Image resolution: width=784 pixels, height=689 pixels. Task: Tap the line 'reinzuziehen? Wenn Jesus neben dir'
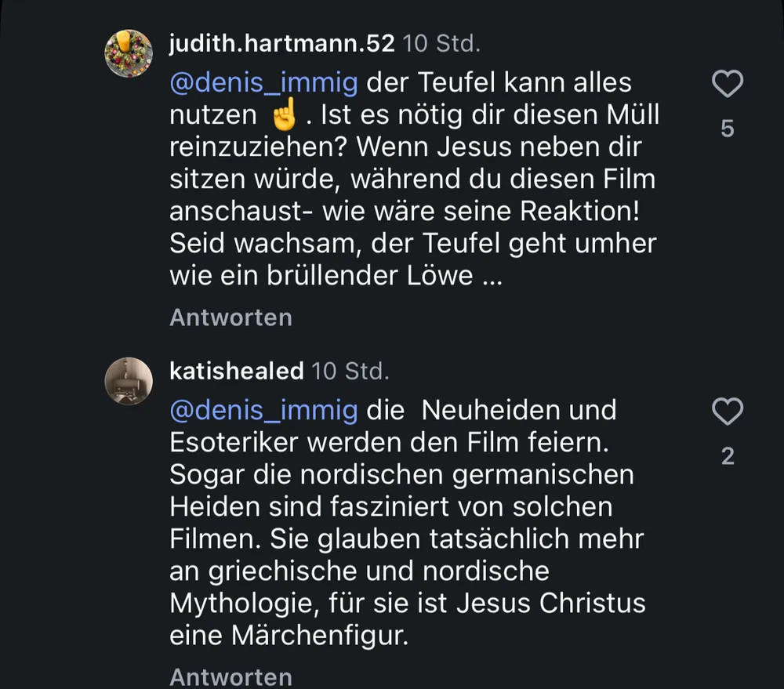point(405,147)
